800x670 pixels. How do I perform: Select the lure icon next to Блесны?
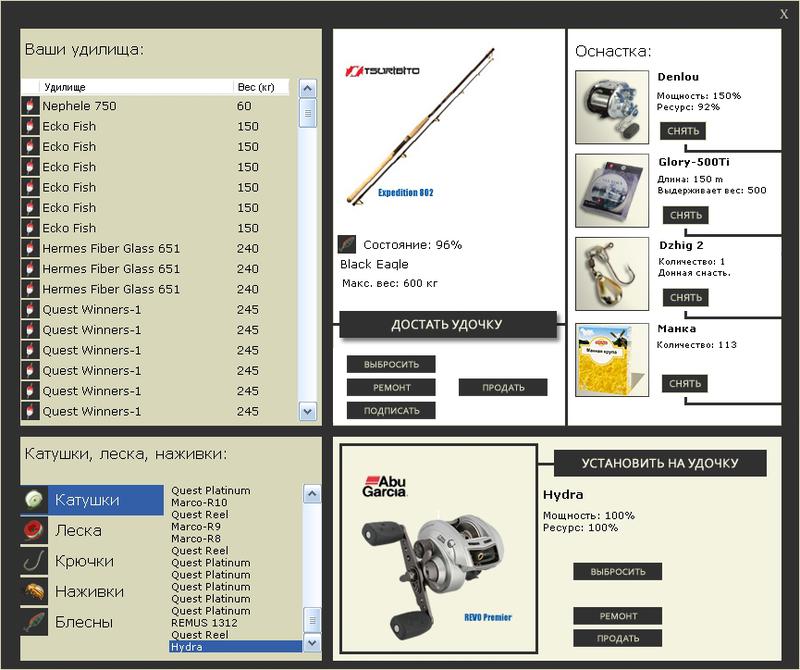(34, 622)
